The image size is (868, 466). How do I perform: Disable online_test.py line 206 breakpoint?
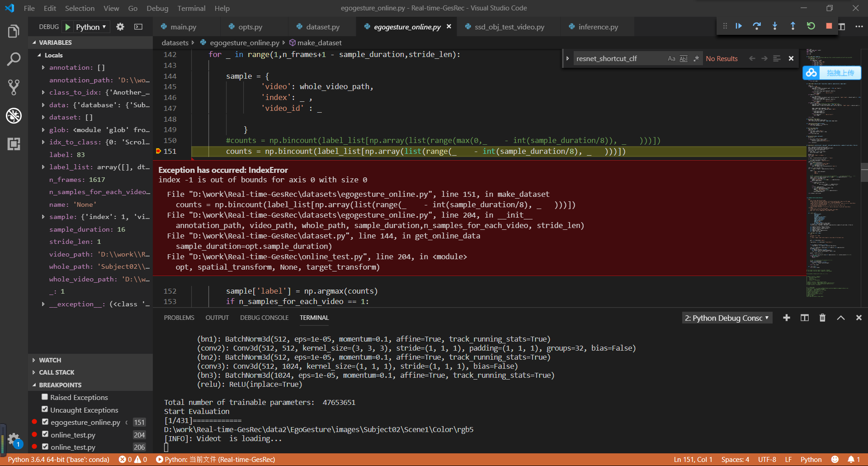point(45,447)
